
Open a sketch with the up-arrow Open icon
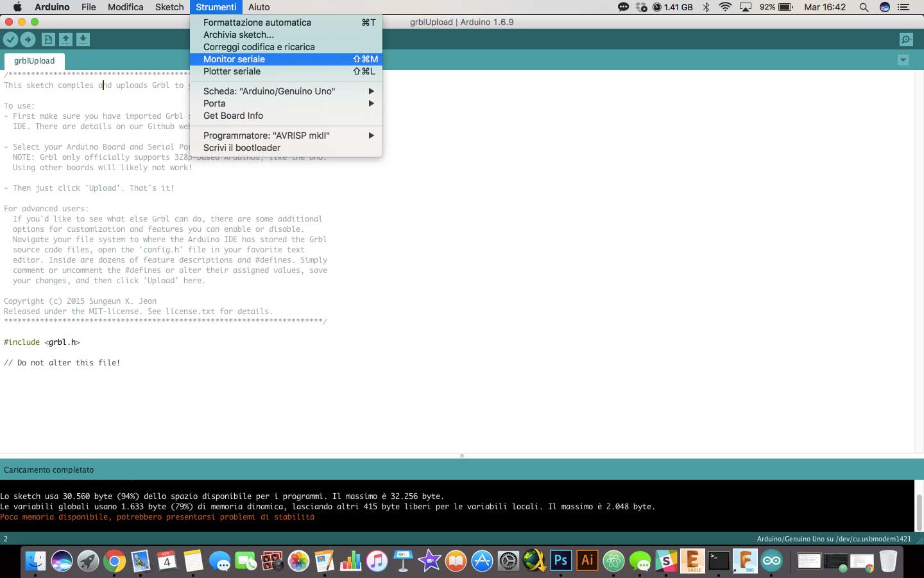(x=65, y=39)
